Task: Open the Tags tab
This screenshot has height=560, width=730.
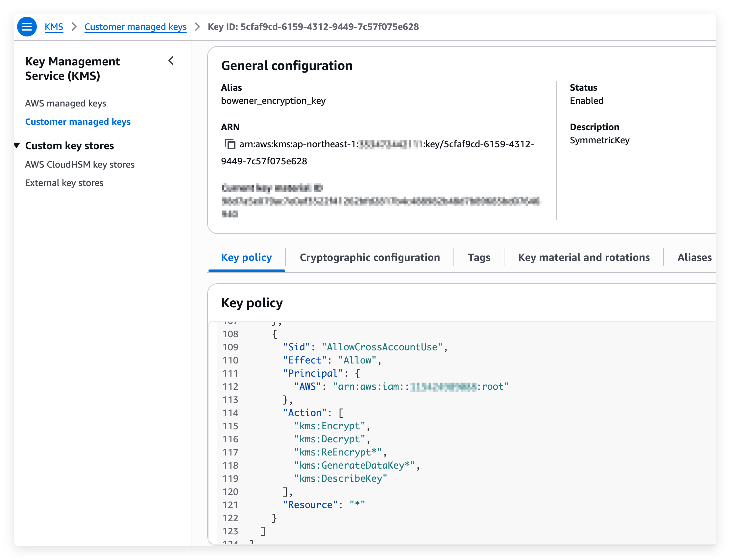Action: coord(478,257)
